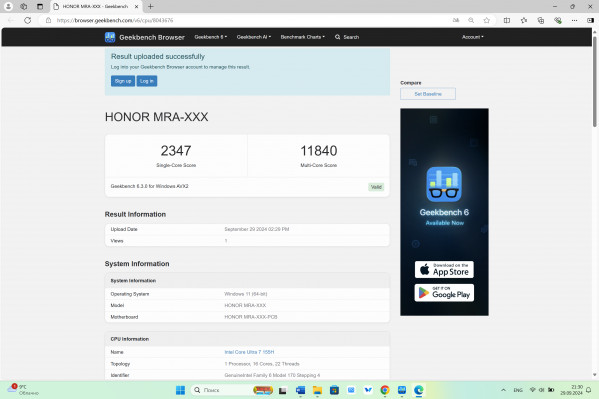Viewport: 599px width, 399px height.
Task: Click the HONOR MRA-XXX-PCB motherboard value
Action: click(251, 317)
